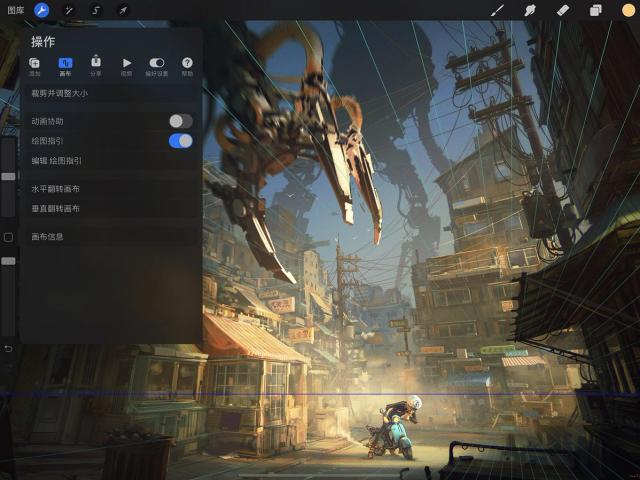
Task: Select the Smudge tool
Action: click(x=529, y=10)
